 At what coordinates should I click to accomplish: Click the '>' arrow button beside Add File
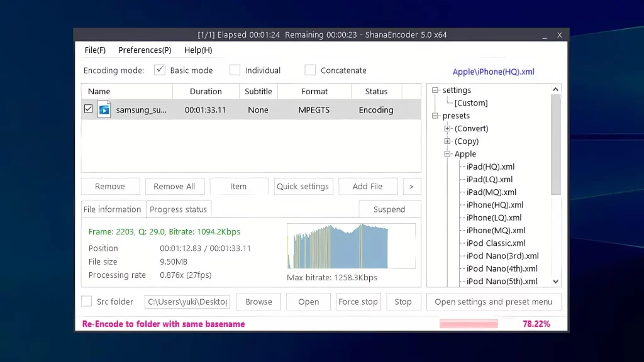tap(412, 187)
